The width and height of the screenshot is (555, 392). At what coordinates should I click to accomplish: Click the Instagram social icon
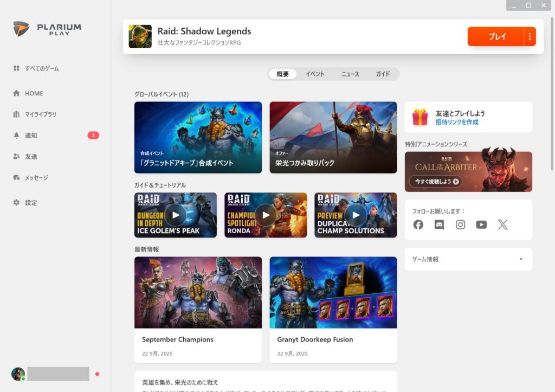(460, 224)
